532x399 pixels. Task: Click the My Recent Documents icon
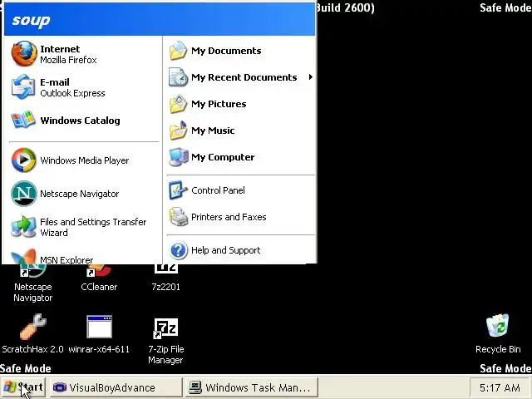178,77
